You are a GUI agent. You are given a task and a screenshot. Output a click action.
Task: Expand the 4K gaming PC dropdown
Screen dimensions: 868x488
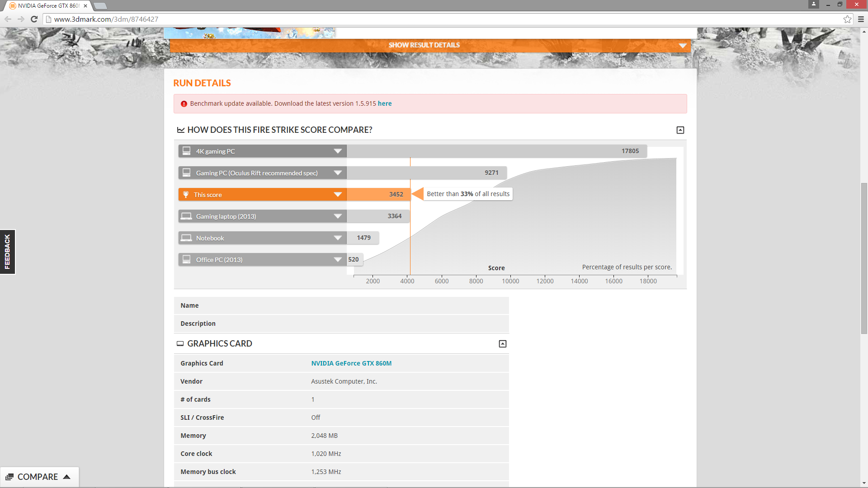click(x=337, y=151)
